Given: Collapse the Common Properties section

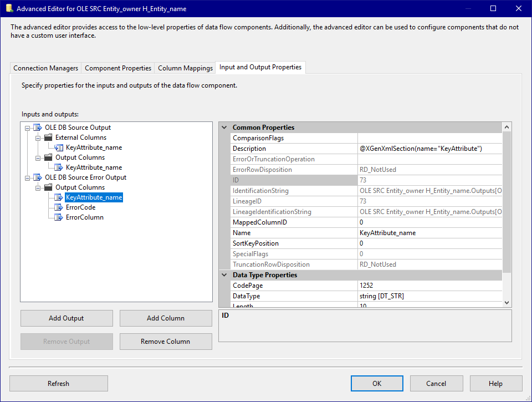Looking at the screenshot, I should (224, 128).
